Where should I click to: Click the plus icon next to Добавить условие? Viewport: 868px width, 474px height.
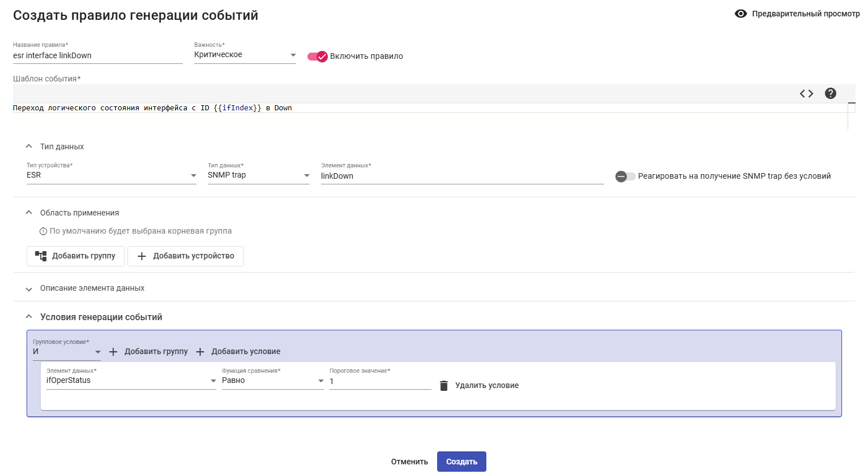pos(200,352)
